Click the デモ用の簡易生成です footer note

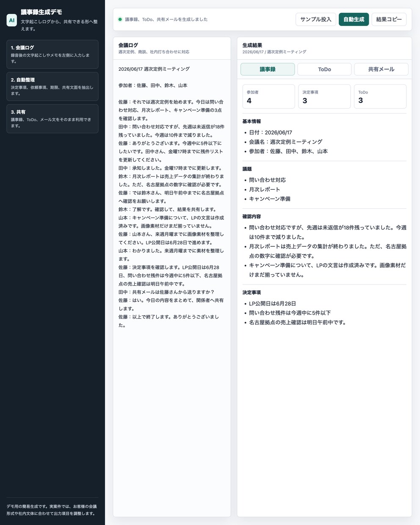click(x=52, y=510)
